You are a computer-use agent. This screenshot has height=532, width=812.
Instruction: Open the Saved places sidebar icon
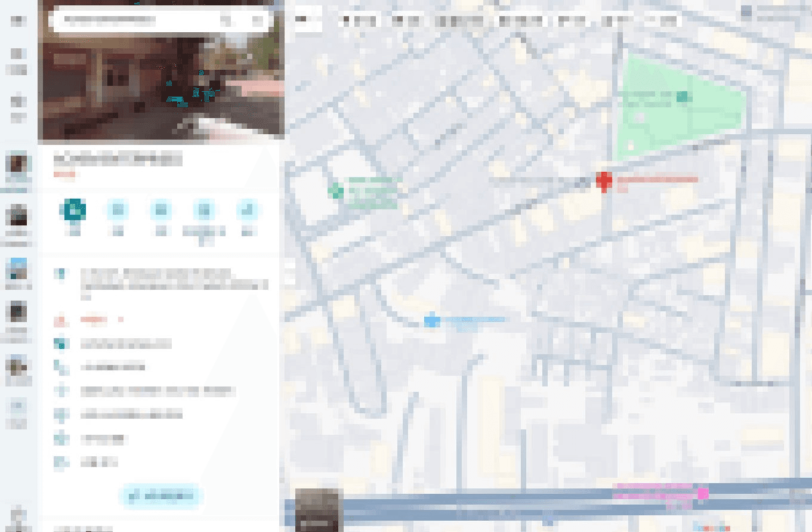[18, 61]
